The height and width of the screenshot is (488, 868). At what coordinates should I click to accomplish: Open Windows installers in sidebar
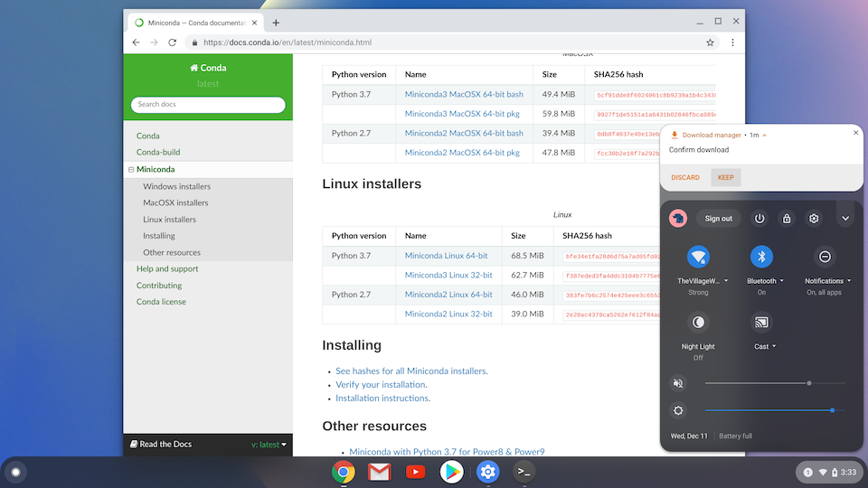pyautogui.click(x=176, y=186)
